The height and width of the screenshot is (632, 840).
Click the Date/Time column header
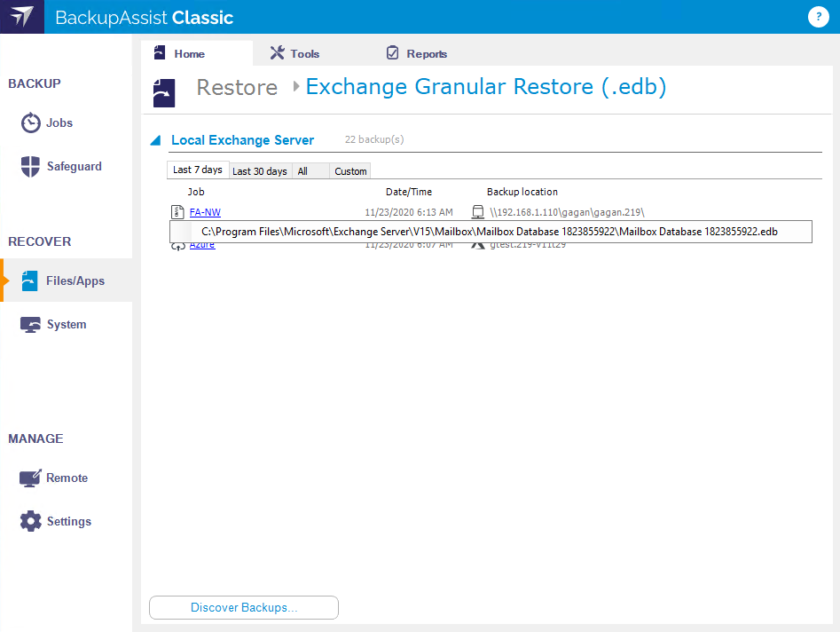pos(409,192)
